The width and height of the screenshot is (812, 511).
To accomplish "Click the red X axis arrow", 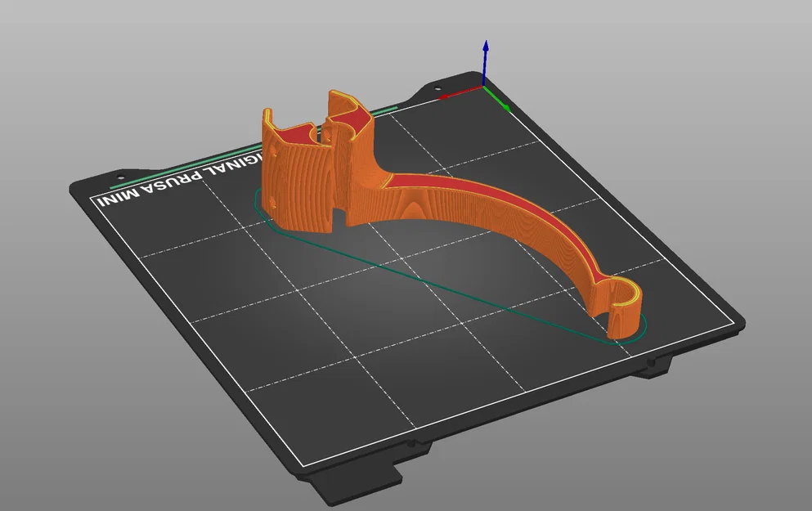I will click(460, 92).
